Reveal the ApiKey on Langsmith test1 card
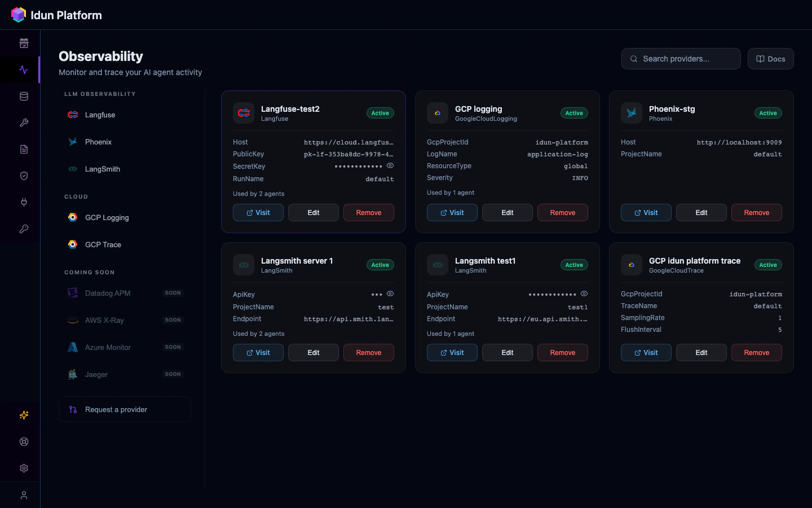 tap(584, 294)
